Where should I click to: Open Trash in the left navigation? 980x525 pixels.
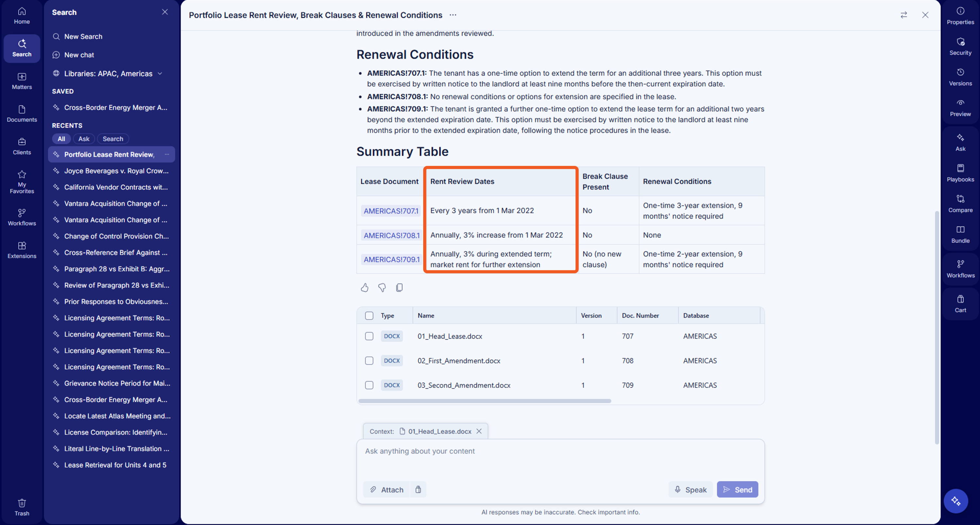[x=22, y=507]
